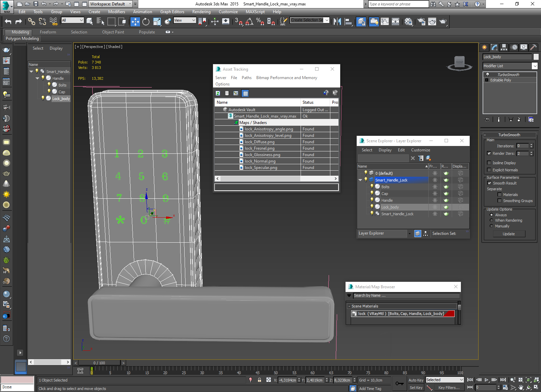Enable Isoline Display checkbox
The height and width of the screenshot is (392, 541).
click(489, 163)
